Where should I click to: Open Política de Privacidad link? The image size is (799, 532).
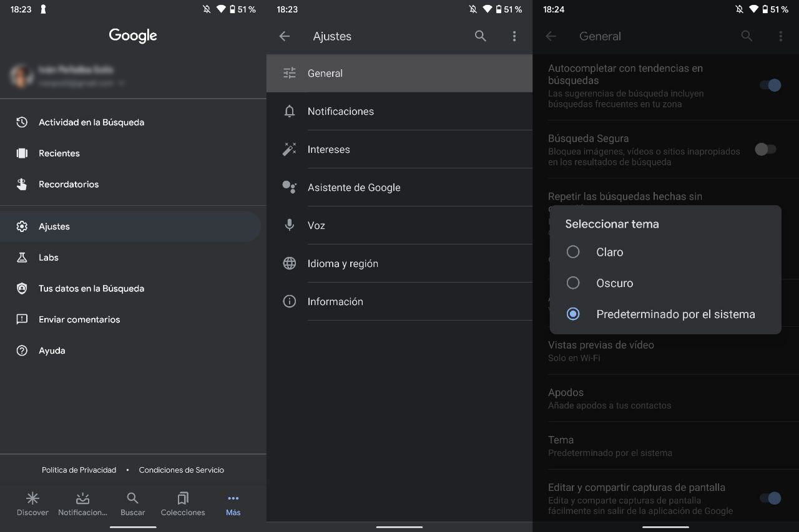[79, 470]
